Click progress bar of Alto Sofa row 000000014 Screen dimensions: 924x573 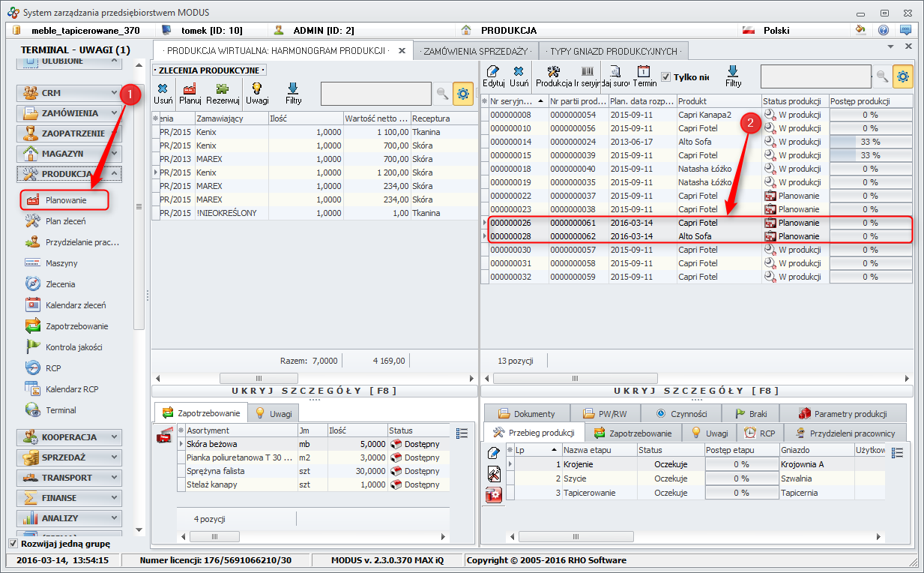tap(870, 142)
